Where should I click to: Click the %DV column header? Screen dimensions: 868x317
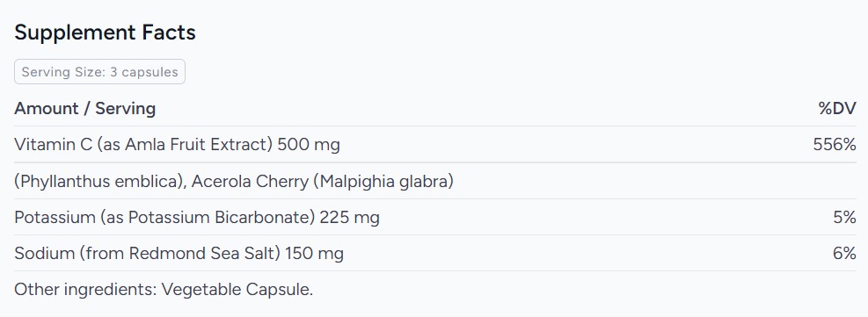click(837, 108)
